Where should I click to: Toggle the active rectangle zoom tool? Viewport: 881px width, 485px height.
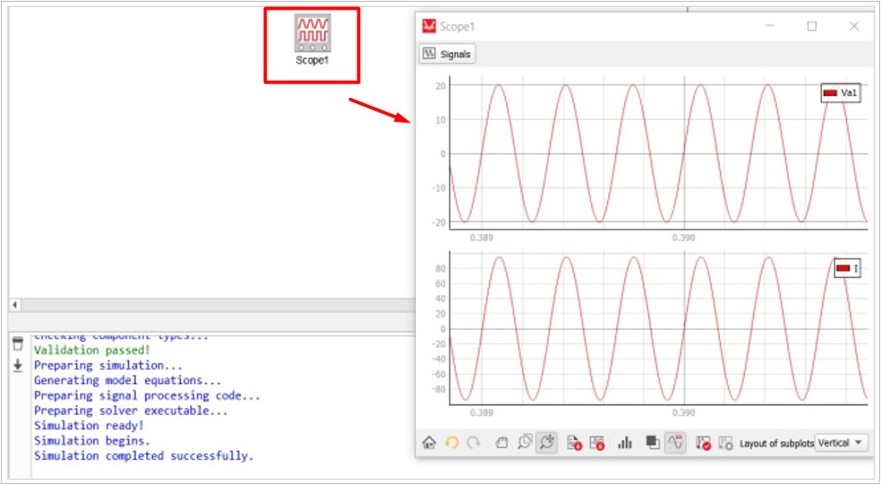coord(547,442)
